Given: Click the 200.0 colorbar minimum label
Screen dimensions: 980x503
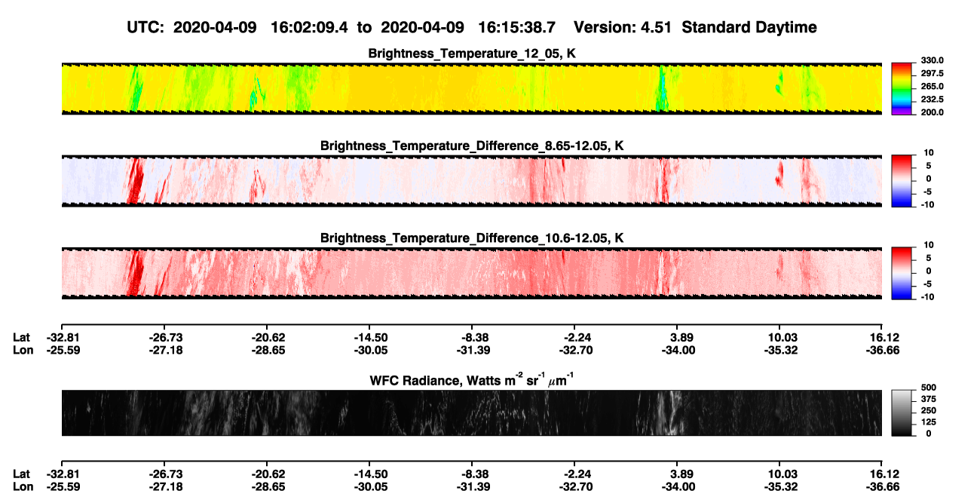Looking at the screenshot, I should pyautogui.click(x=932, y=112).
